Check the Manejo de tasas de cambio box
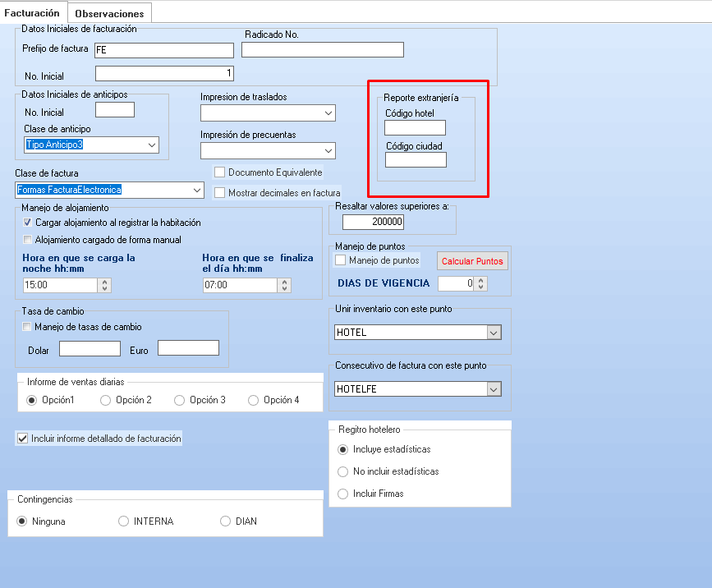The width and height of the screenshot is (712, 588). pos(26,327)
